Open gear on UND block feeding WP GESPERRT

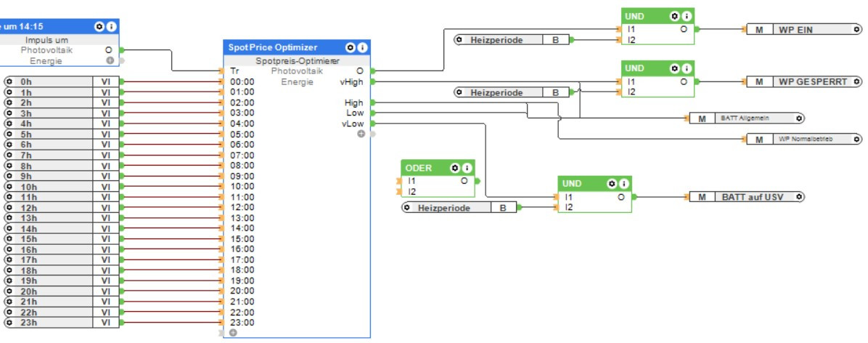point(675,69)
